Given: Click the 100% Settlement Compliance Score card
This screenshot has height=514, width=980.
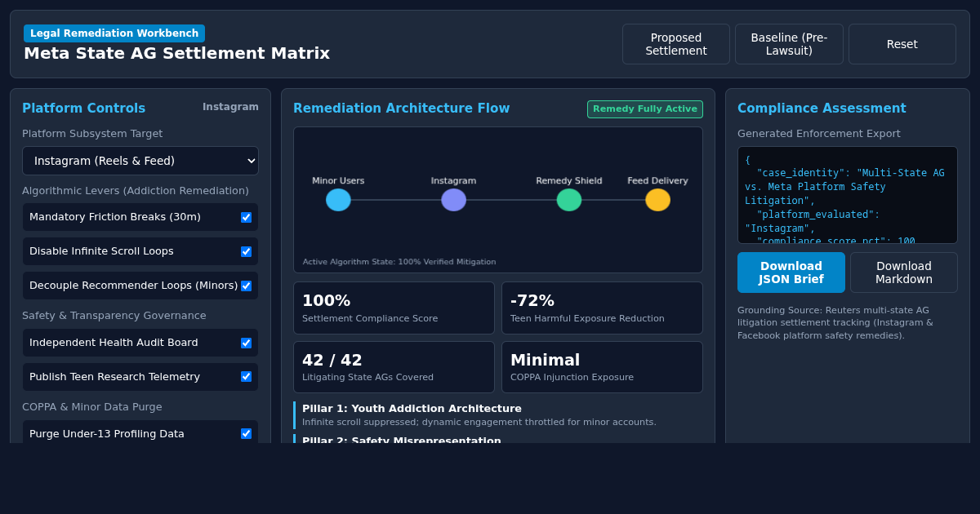Looking at the screenshot, I should tap(394, 308).
